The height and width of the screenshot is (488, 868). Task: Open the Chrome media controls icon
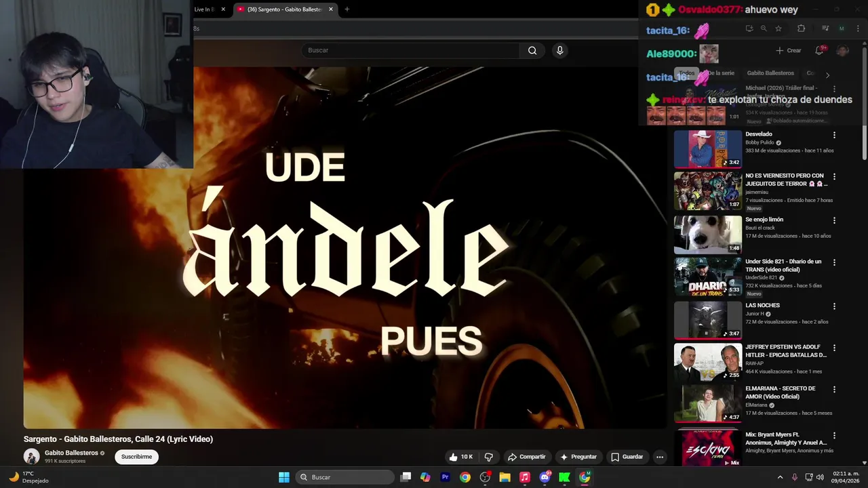[x=825, y=28]
